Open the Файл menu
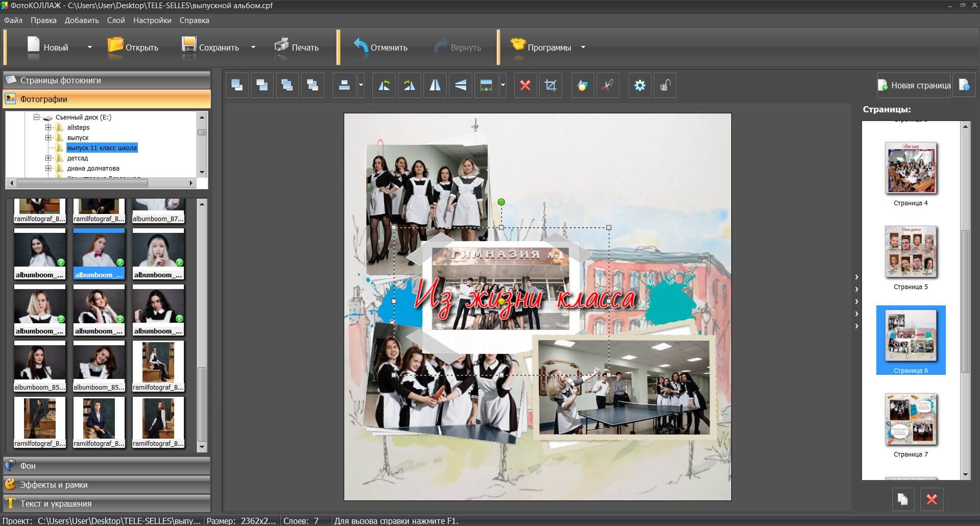 [13, 20]
